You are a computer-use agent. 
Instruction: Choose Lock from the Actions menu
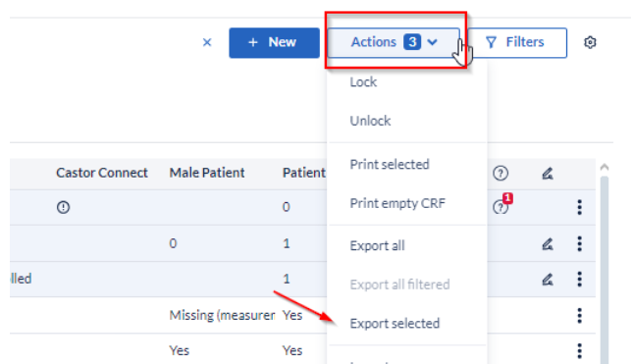click(x=363, y=82)
